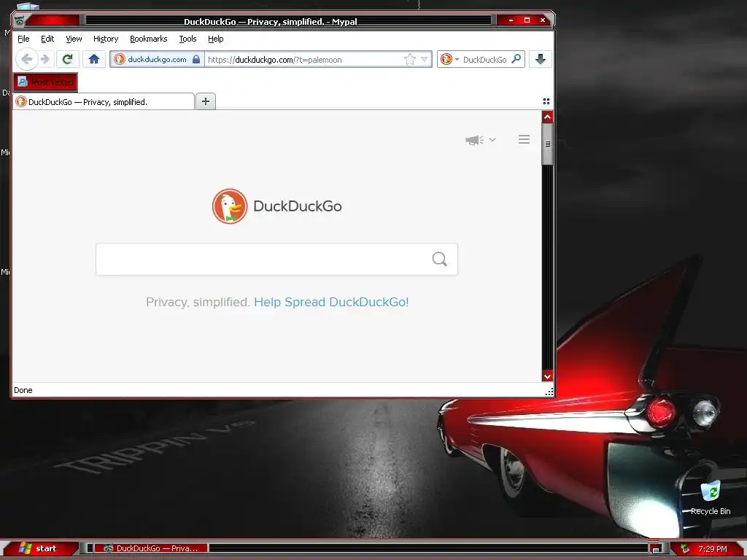Click the megaphone spread icon on page
Viewport: 747px width, 560px height.
474,139
